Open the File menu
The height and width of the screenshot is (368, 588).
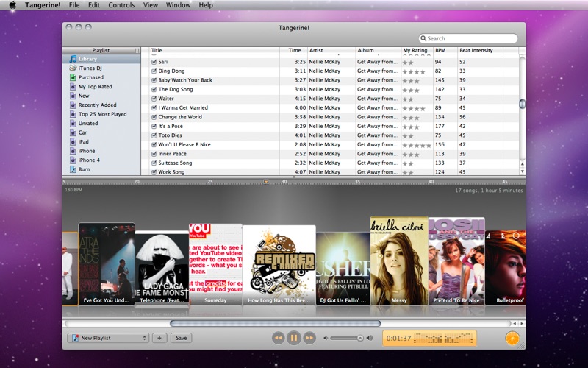(74, 5)
